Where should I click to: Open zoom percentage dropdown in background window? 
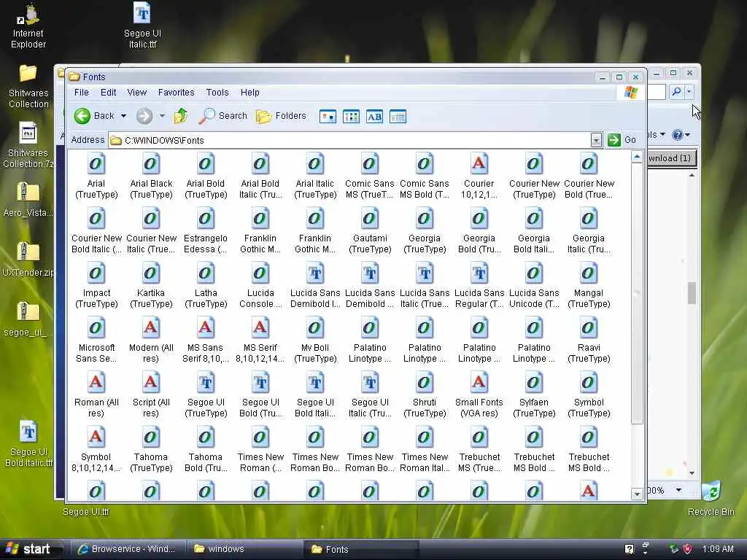678,490
